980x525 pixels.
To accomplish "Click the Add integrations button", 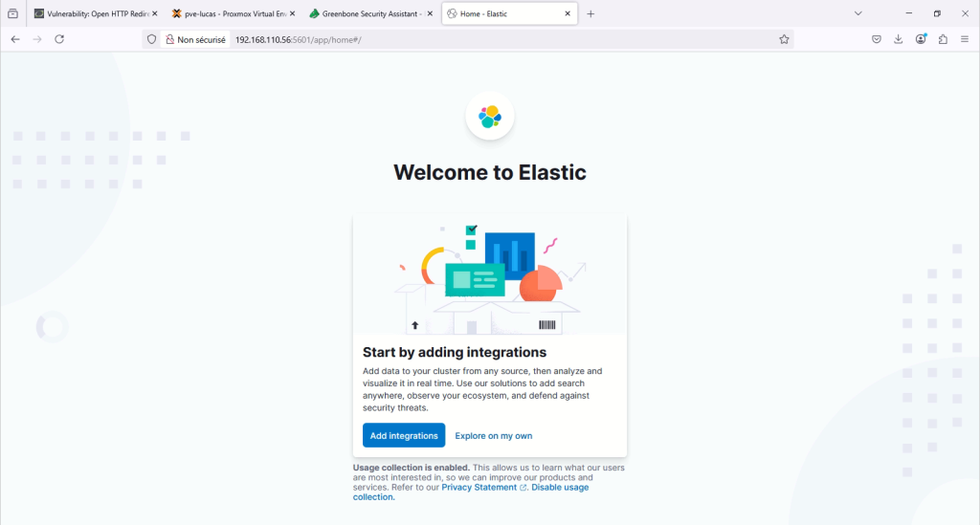I will pyautogui.click(x=404, y=435).
